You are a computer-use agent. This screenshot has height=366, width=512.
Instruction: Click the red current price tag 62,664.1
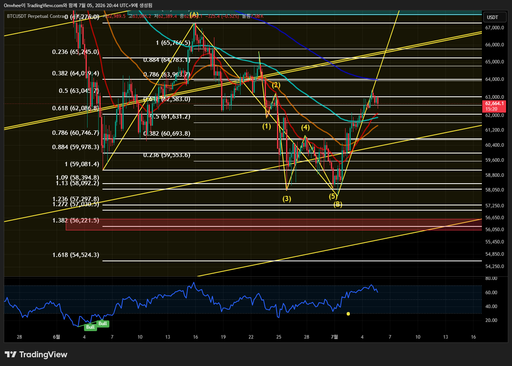click(495, 106)
